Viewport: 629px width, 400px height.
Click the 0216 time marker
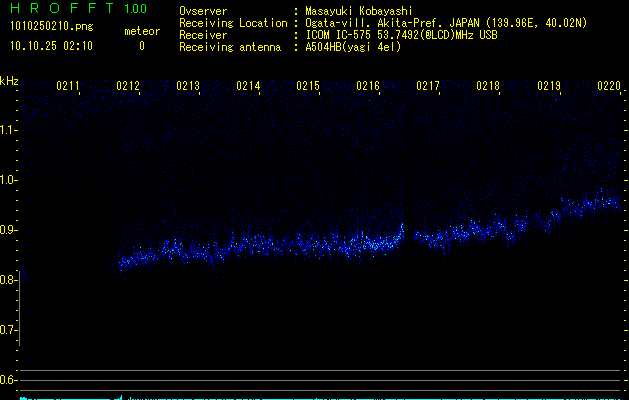368,86
